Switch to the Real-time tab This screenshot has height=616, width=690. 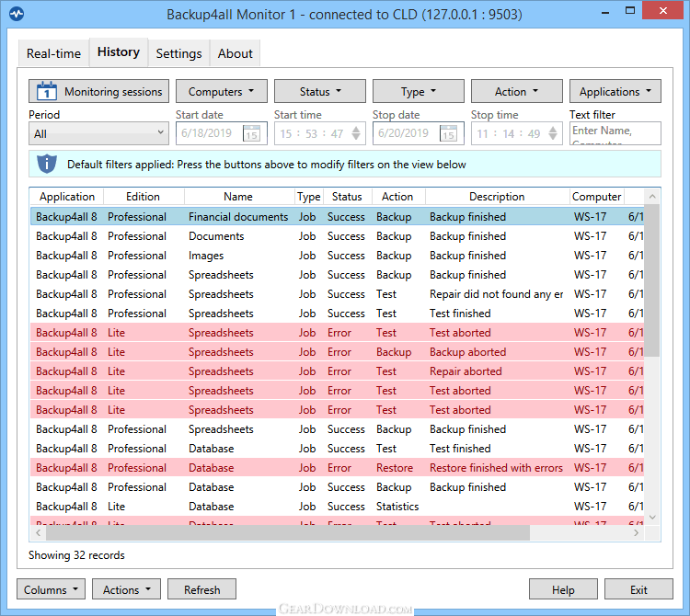[x=53, y=53]
